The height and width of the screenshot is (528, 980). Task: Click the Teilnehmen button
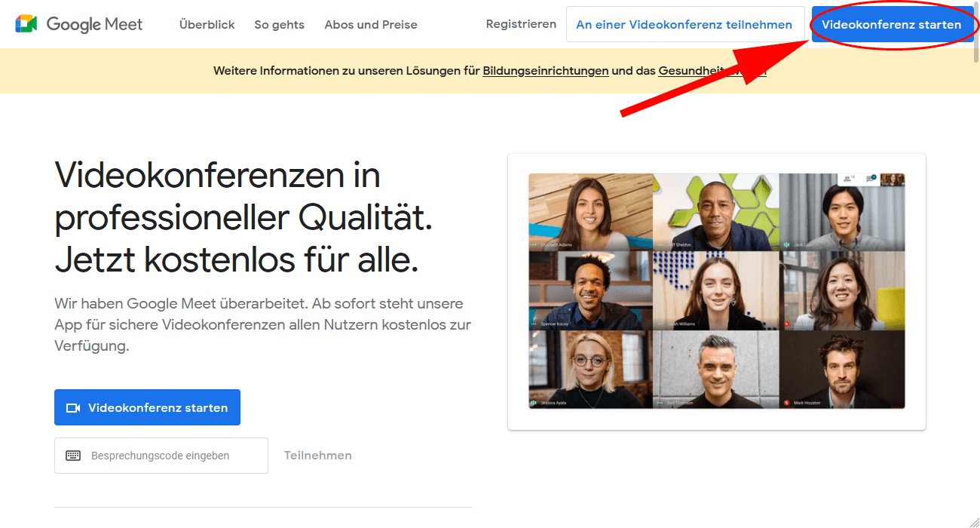(x=318, y=456)
